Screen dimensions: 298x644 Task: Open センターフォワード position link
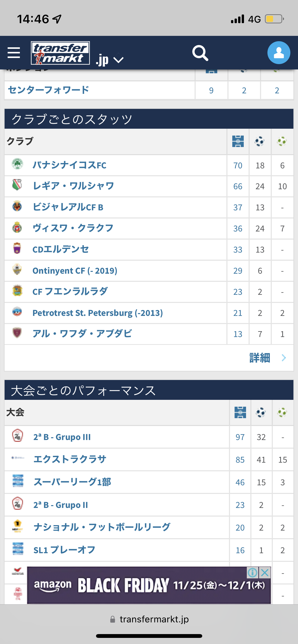(48, 90)
